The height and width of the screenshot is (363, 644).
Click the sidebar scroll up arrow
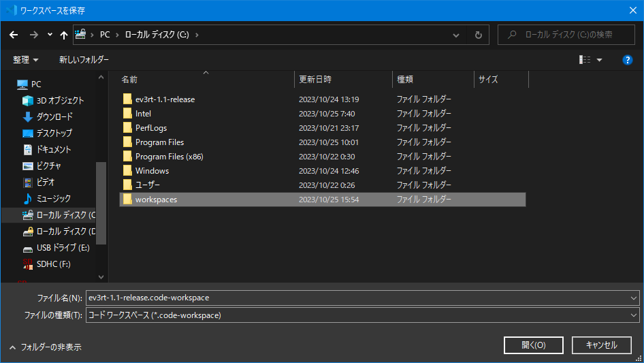(101, 77)
